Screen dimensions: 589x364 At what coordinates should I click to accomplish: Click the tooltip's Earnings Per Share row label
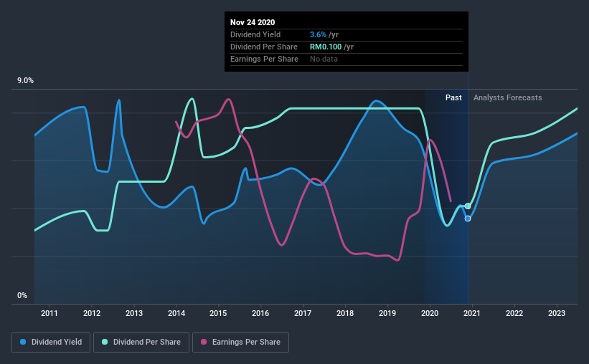(264, 59)
